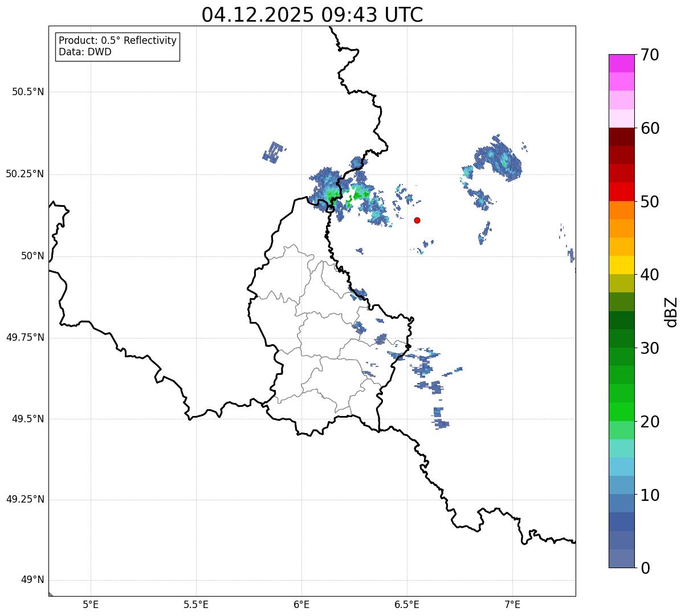Image resolution: width=685 pixels, height=616 pixels.
Task: Click the "49°N" latitude label
Action: (32, 580)
